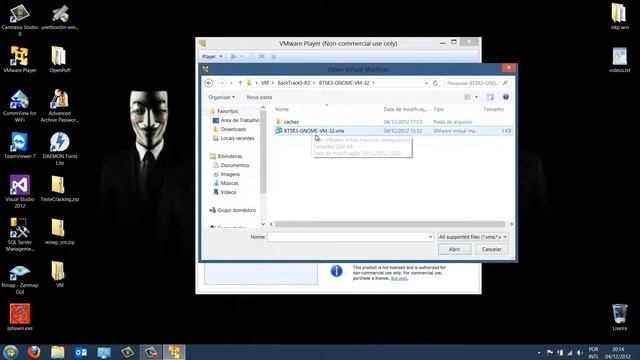
Task: Open the dialog help icon
Action: point(506,97)
